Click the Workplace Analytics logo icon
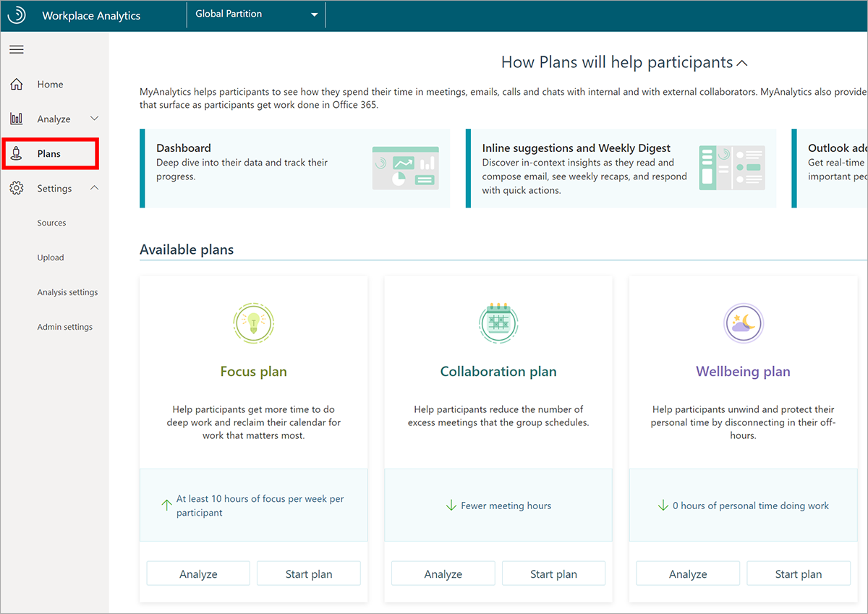The height and width of the screenshot is (614, 868). tap(17, 15)
